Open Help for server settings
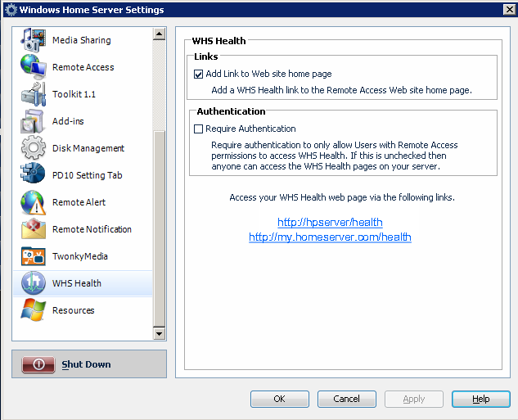Viewport: 518px width, 420px height. 481,399
